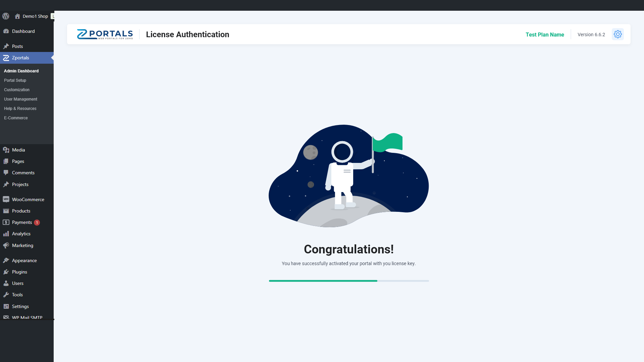Select the E-Commerce submenu item
The width and height of the screenshot is (644, 362).
coord(16,118)
